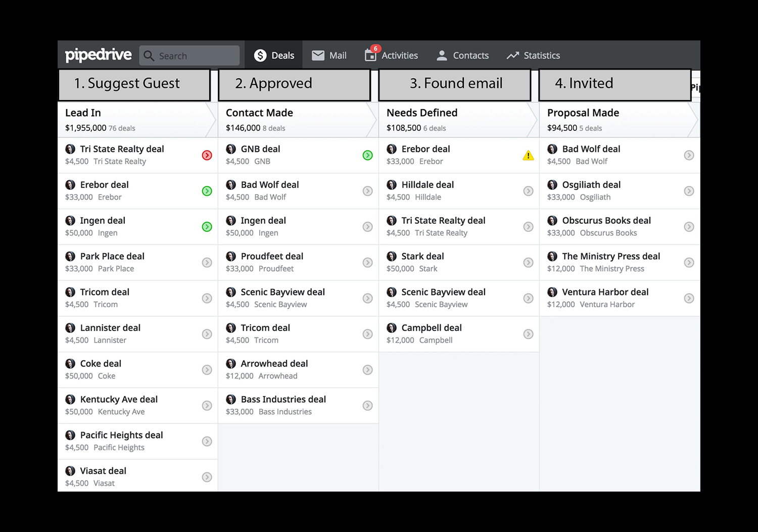Click the owner avatar on Coke deal
758x532 pixels.
70,363
